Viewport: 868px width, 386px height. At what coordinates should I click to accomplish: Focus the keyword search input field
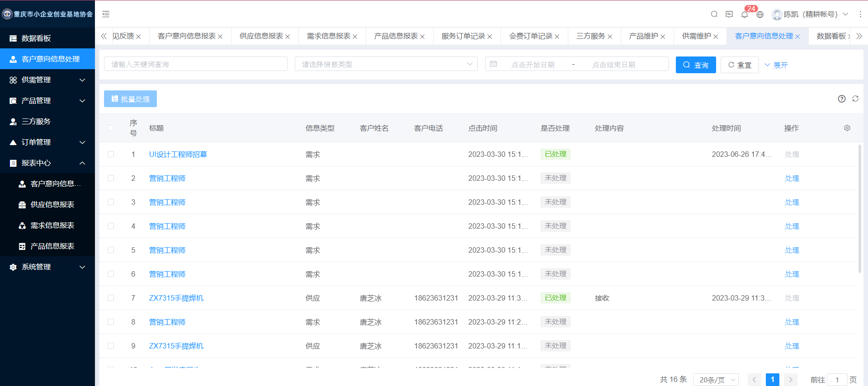click(196, 64)
